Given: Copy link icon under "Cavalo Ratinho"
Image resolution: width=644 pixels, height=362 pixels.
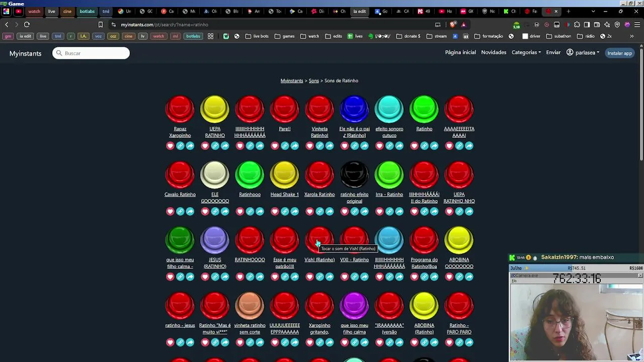Looking at the screenshot, I should click(x=180, y=212).
